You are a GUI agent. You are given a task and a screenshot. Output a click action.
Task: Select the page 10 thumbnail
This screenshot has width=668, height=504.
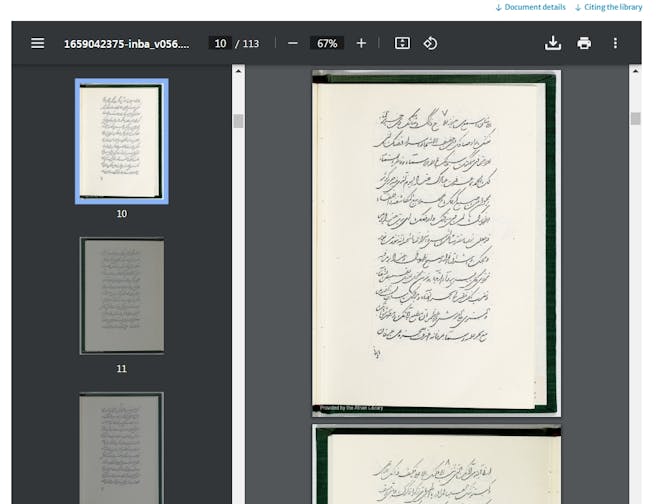click(121, 141)
